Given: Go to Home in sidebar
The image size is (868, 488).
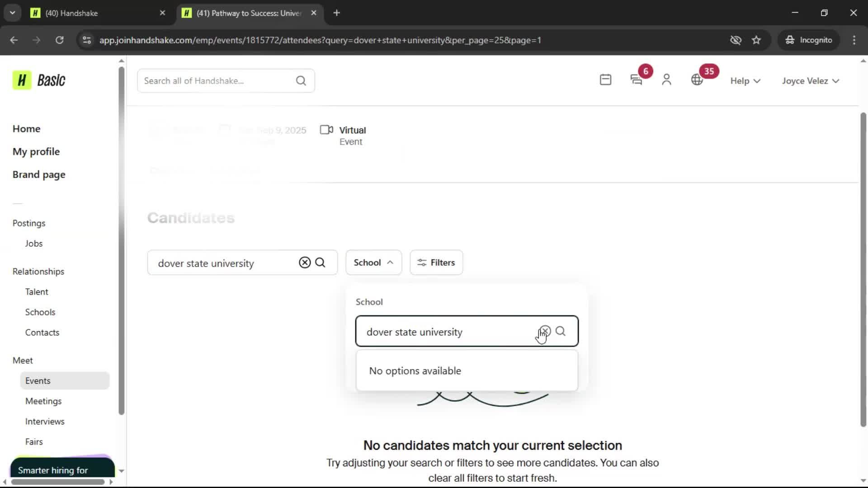Looking at the screenshot, I should [26, 129].
